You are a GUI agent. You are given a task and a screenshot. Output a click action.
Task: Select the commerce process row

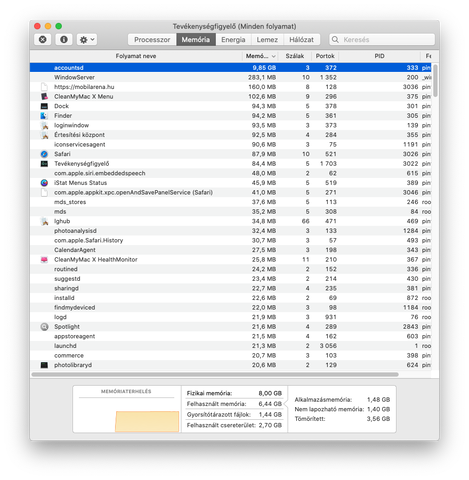[231, 356]
